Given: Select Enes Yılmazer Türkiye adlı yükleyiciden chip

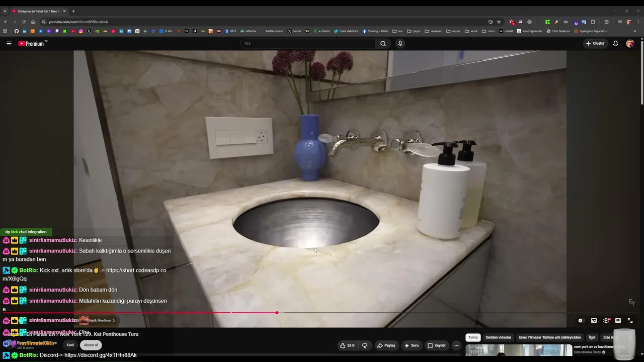Looking at the screenshot, I should tap(550, 337).
